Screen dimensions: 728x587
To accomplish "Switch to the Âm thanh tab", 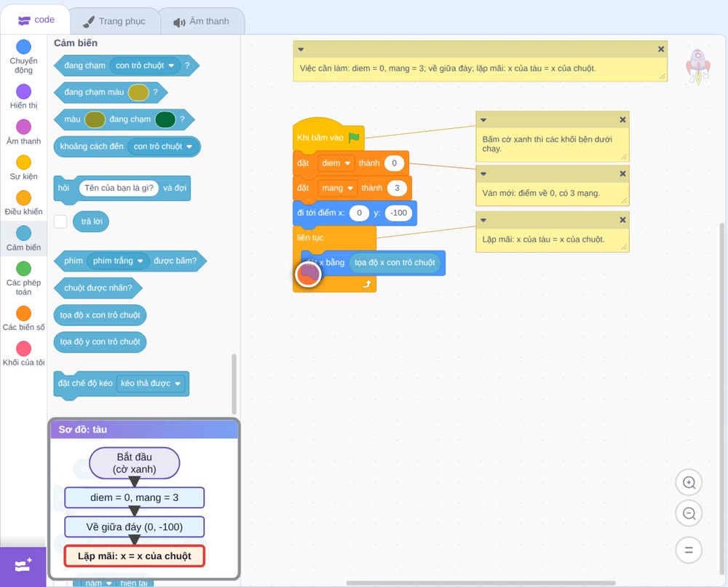I will [x=201, y=21].
